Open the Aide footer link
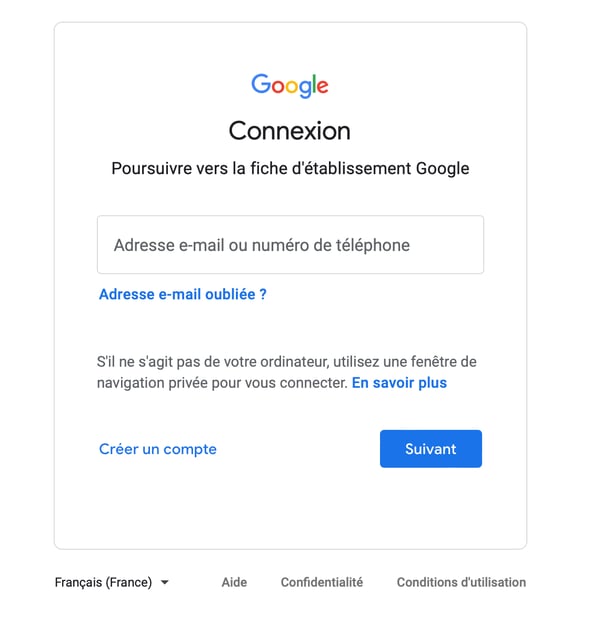 (234, 582)
